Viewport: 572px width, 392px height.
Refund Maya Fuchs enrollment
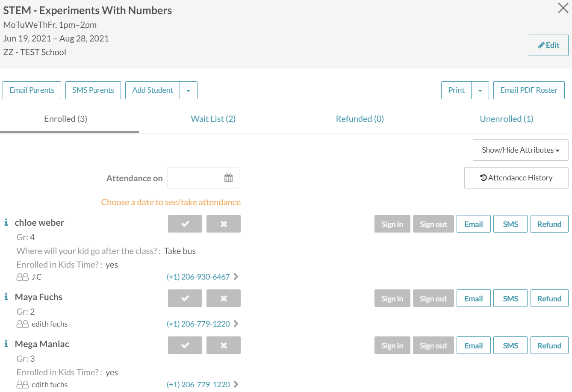pos(549,298)
